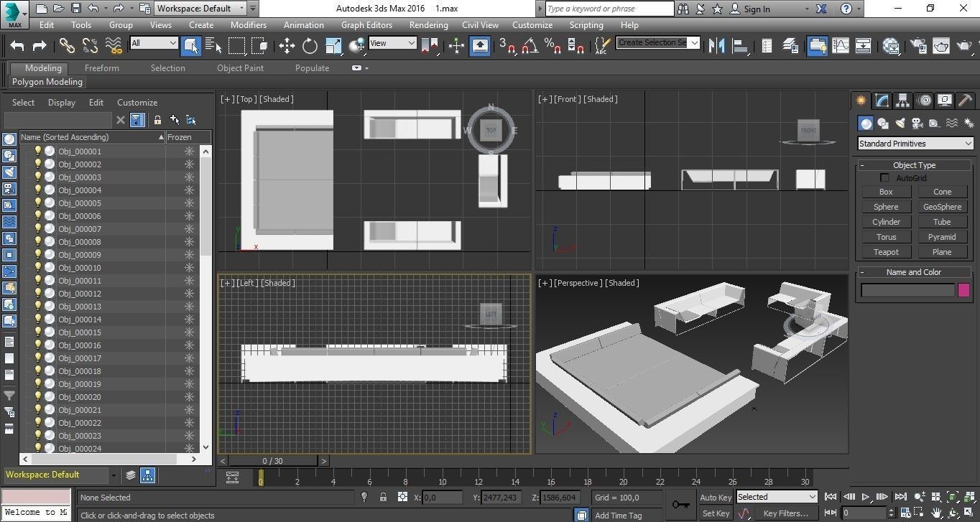Click the keyword search box in title bar

pyautogui.click(x=610, y=9)
